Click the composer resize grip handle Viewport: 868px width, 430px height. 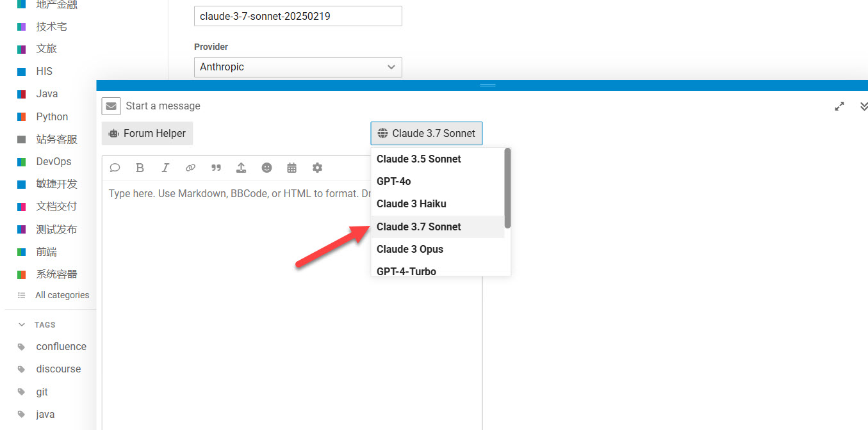(487, 85)
